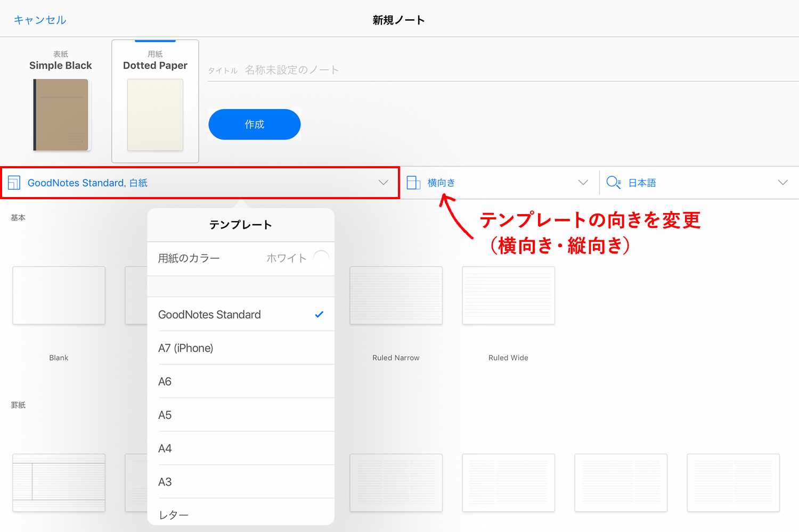This screenshot has height=532, width=799.
Task: Open the 日本語 language dropdown
Action: pyautogui.click(x=699, y=183)
